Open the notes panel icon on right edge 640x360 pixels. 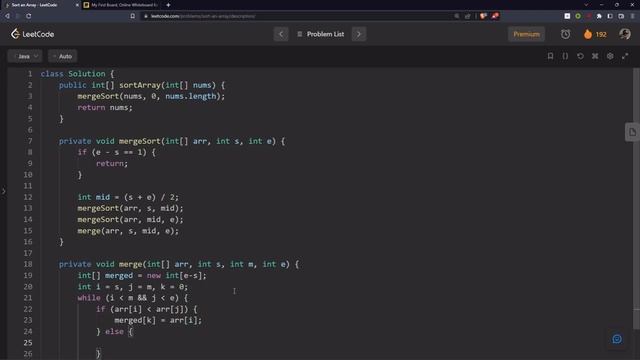632,132
